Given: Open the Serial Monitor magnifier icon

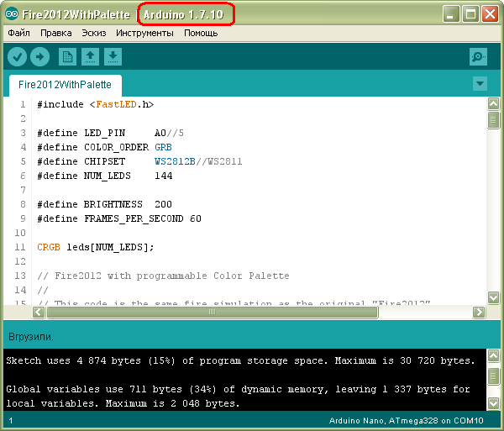Looking at the screenshot, I should tap(479, 56).
